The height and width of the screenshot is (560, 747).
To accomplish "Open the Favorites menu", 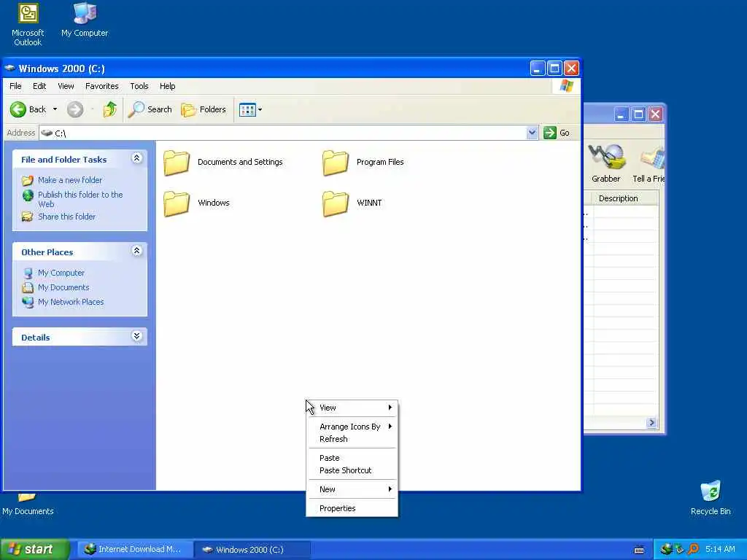I will click(x=102, y=86).
